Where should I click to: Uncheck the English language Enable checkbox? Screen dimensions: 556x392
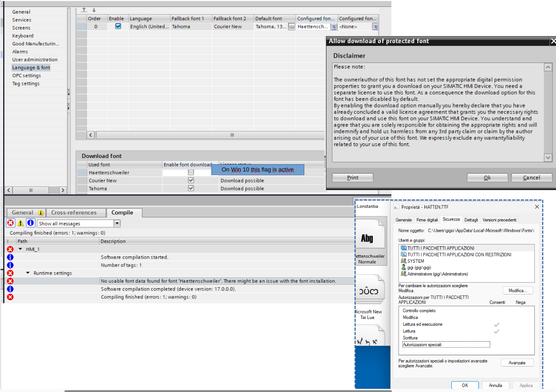point(118,26)
